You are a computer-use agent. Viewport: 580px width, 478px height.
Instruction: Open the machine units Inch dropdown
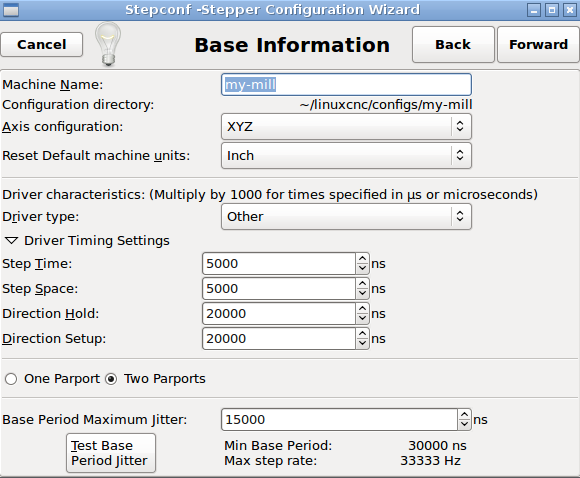[x=346, y=155]
